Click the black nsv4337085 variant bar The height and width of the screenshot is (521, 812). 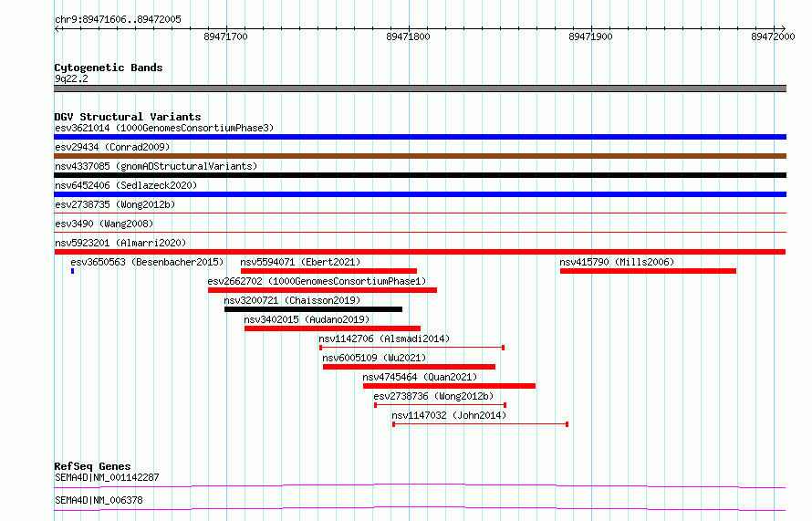click(x=420, y=175)
